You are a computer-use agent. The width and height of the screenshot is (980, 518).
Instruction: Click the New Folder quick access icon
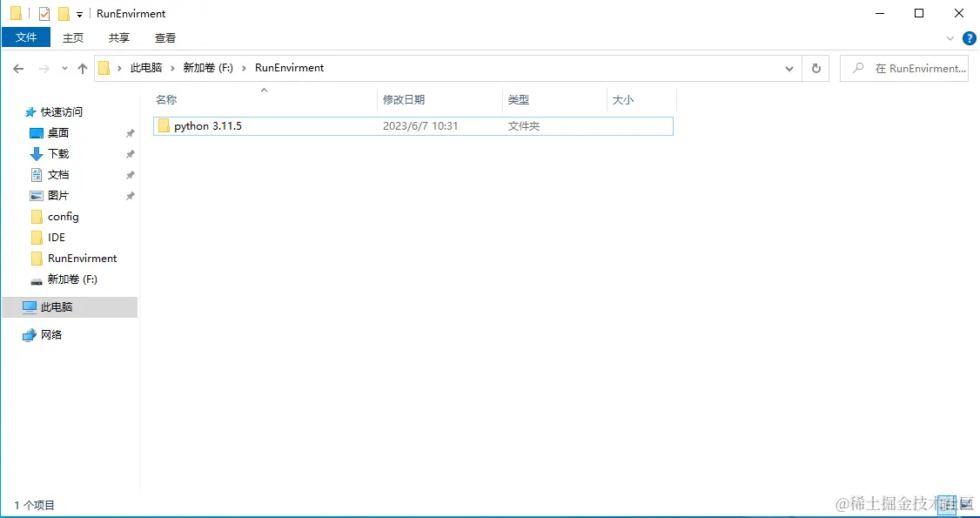point(64,14)
